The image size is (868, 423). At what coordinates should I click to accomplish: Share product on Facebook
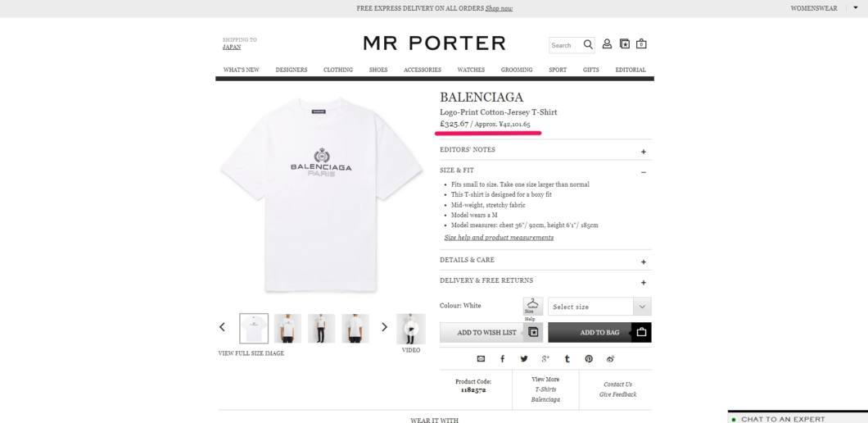502,359
